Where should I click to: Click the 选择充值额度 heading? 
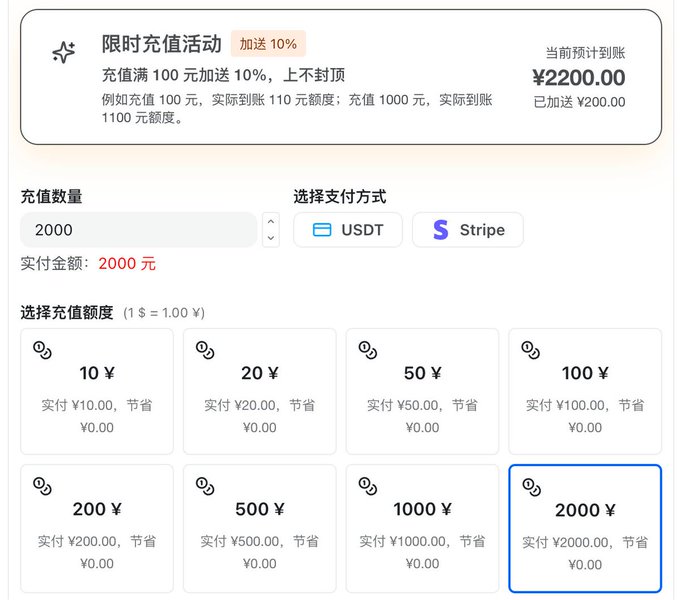(67, 313)
